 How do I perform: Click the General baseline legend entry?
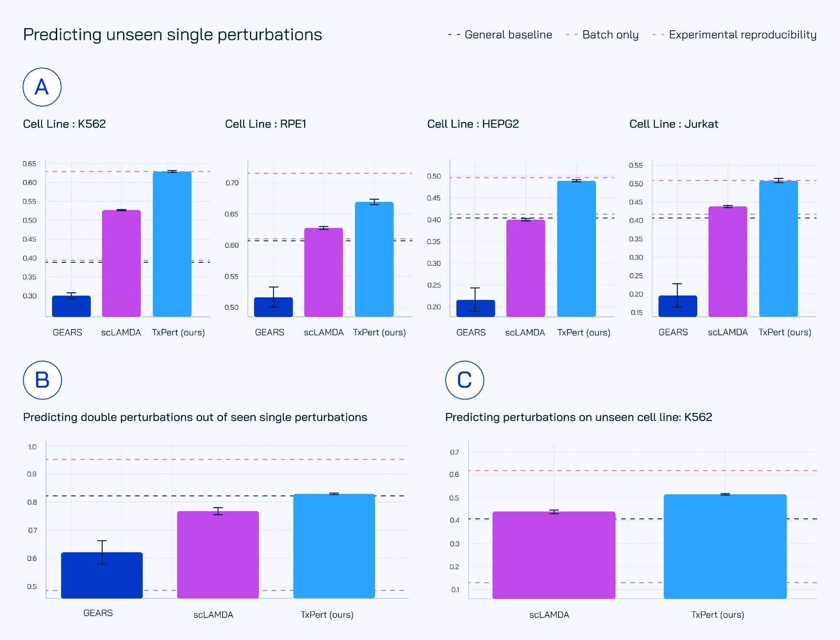coord(500,35)
